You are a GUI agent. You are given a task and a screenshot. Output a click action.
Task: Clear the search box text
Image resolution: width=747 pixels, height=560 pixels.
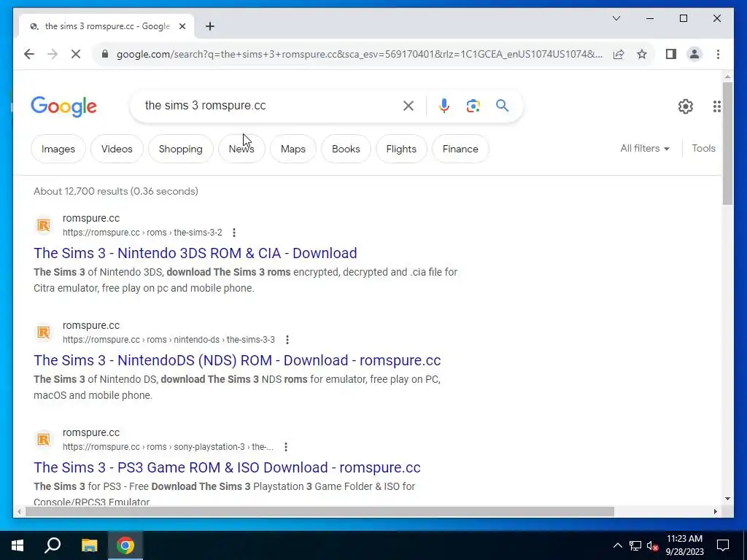[409, 106]
